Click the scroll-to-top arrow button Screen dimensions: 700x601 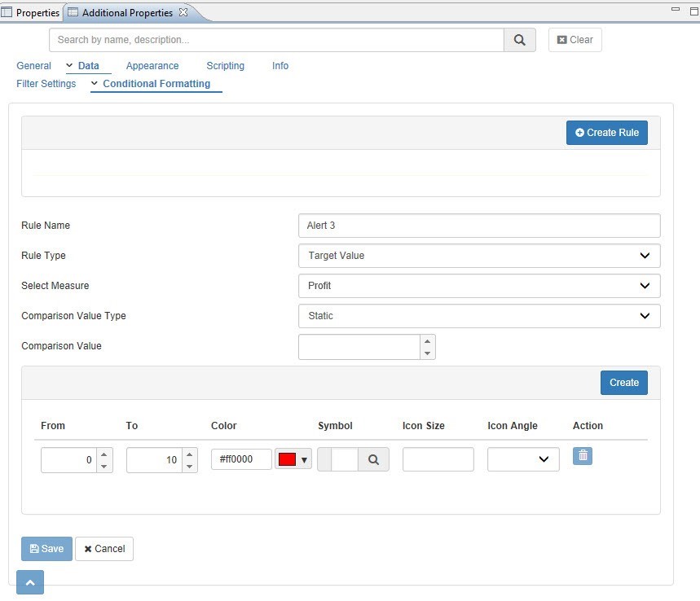pos(30,582)
